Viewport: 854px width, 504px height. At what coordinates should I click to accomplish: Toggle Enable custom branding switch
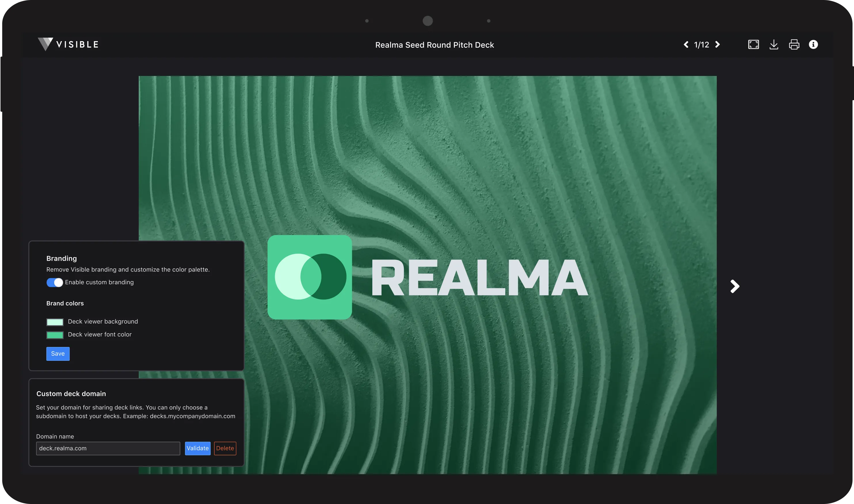click(55, 282)
